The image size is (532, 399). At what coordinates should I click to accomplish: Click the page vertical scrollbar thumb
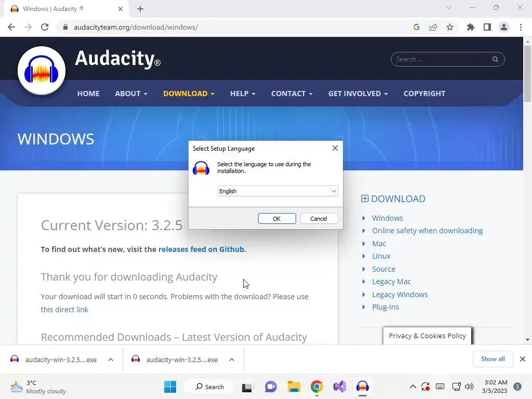pyautogui.click(x=527, y=74)
